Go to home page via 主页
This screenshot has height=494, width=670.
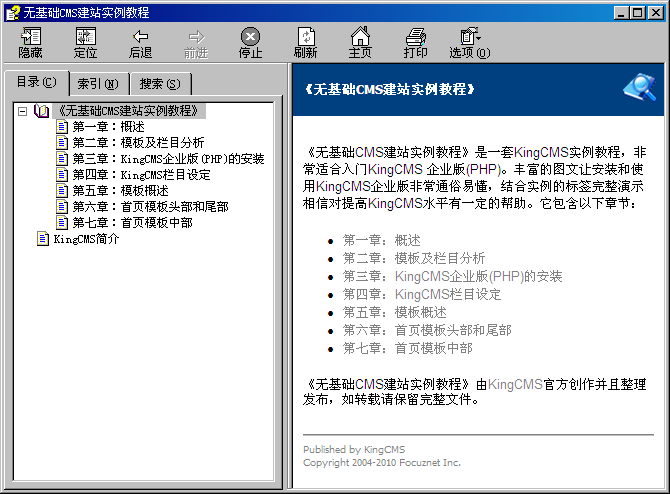[x=360, y=43]
